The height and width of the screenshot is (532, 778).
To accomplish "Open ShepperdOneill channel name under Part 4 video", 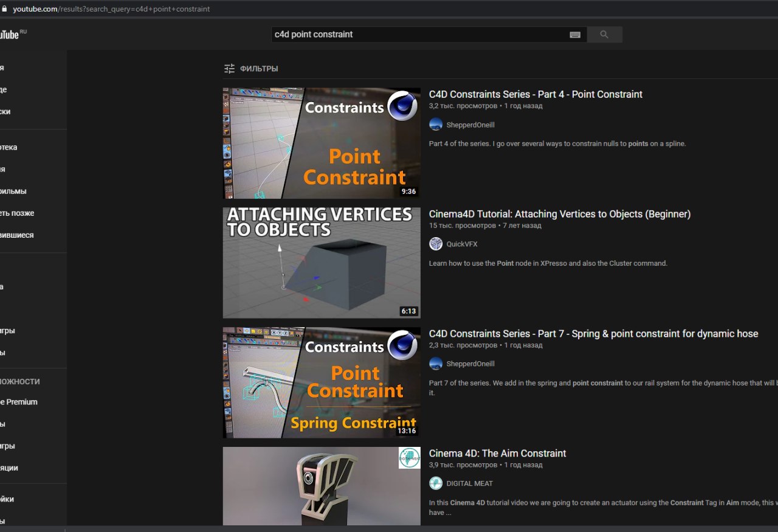I will 470,125.
